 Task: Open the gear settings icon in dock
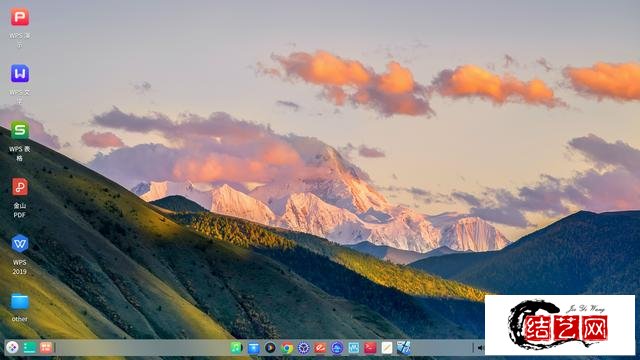click(304, 348)
